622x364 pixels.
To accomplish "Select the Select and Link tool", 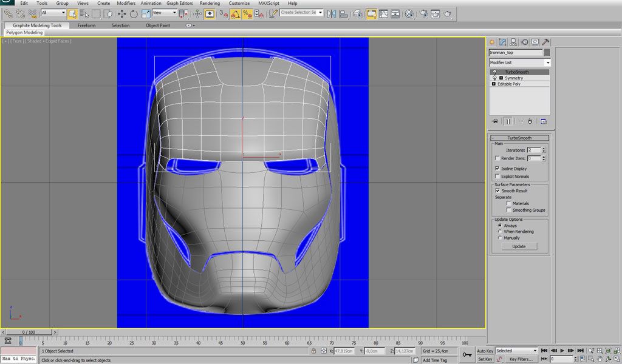I will point(8,14).
